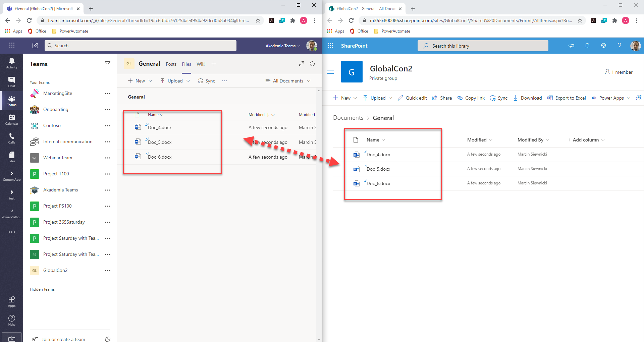Select the MarketingSite team
Image resolution: width=644 pixels, height=342 pixels.
pyautogui.click(x=58, y=93)
